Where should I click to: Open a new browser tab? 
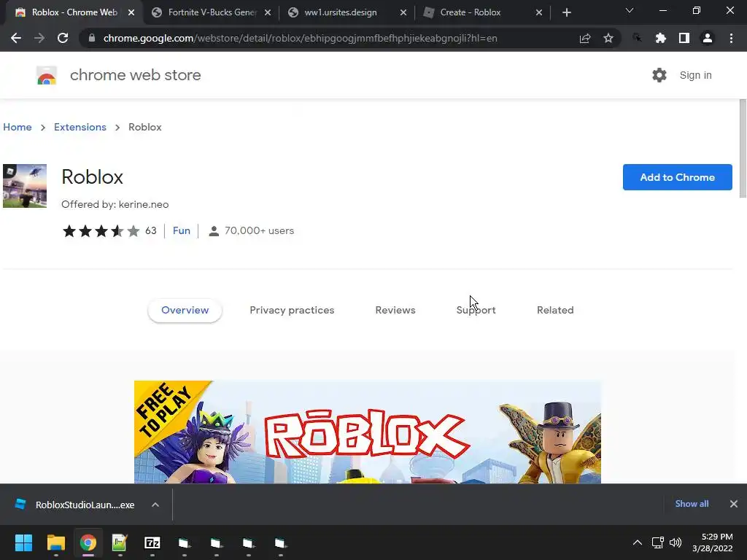click(x=566, y=12)
